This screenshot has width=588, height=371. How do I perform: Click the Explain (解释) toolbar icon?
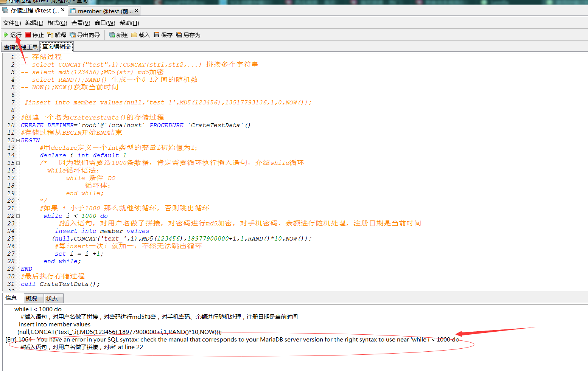50,35
